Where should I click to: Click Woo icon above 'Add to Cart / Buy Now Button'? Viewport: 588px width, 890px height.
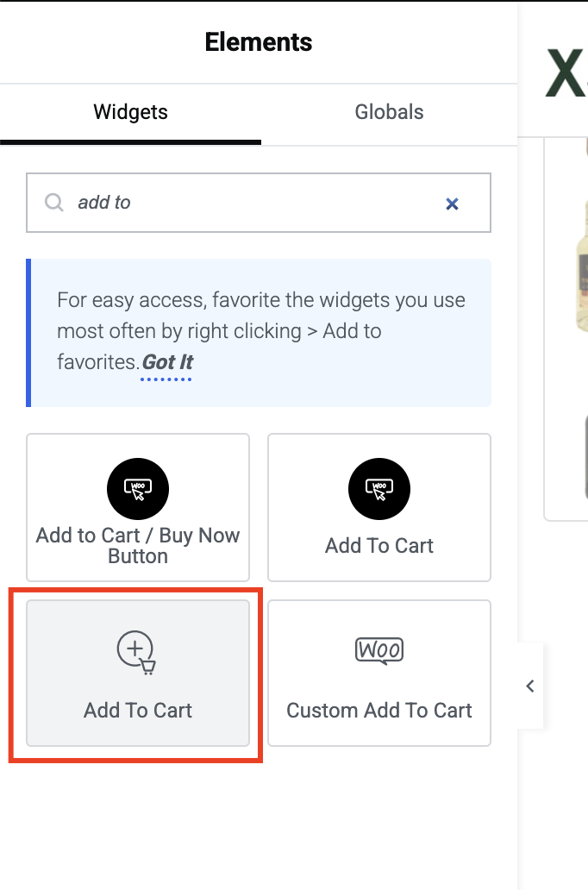pos(138,489)
